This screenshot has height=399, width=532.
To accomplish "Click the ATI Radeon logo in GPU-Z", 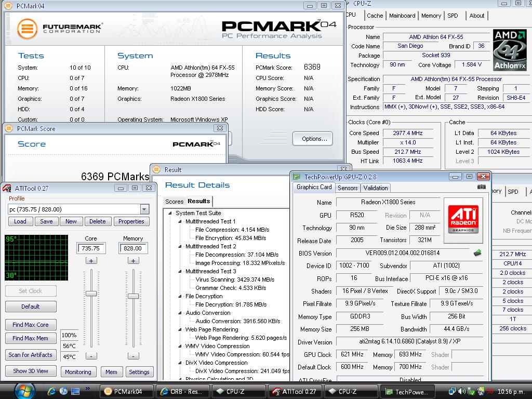I will tap(463, 220).
